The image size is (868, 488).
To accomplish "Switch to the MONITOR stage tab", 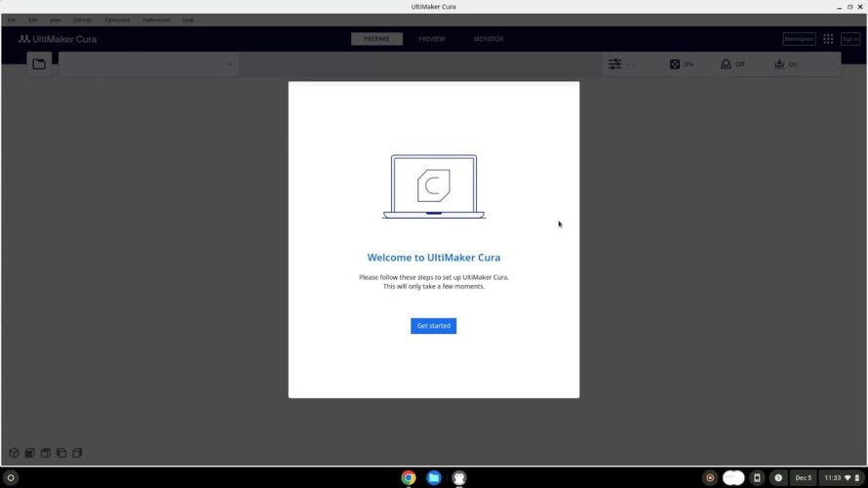I will click(x=489, y=39).
